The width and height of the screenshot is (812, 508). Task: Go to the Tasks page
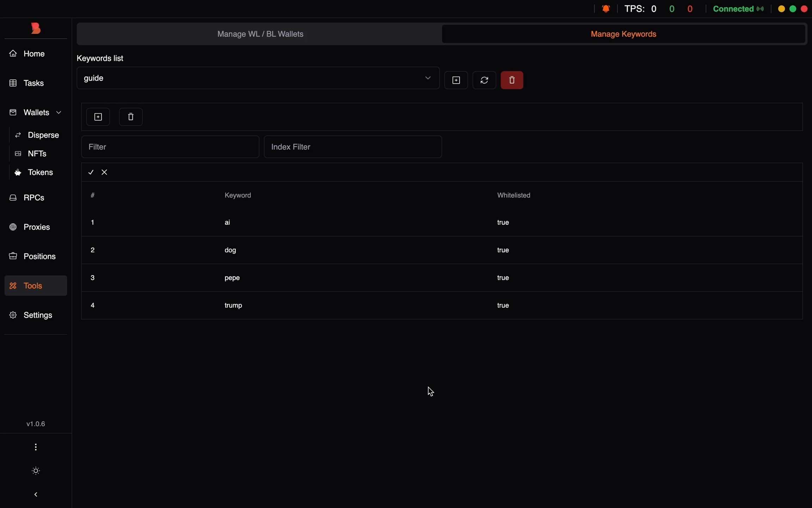click(33, 83)
